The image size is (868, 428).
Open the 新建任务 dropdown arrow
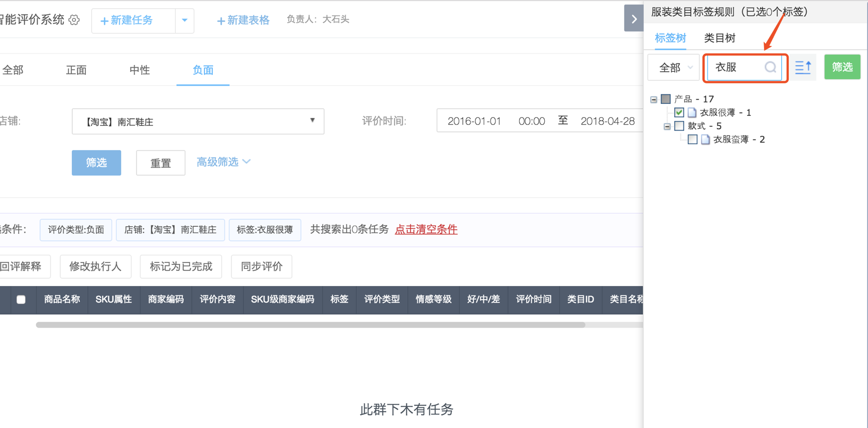click(x=184, y=21)
